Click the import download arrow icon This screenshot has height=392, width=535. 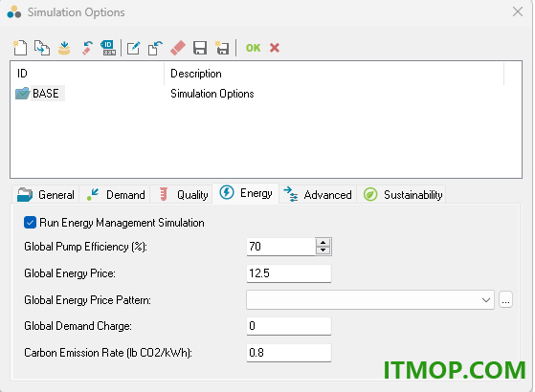[64, 48]
